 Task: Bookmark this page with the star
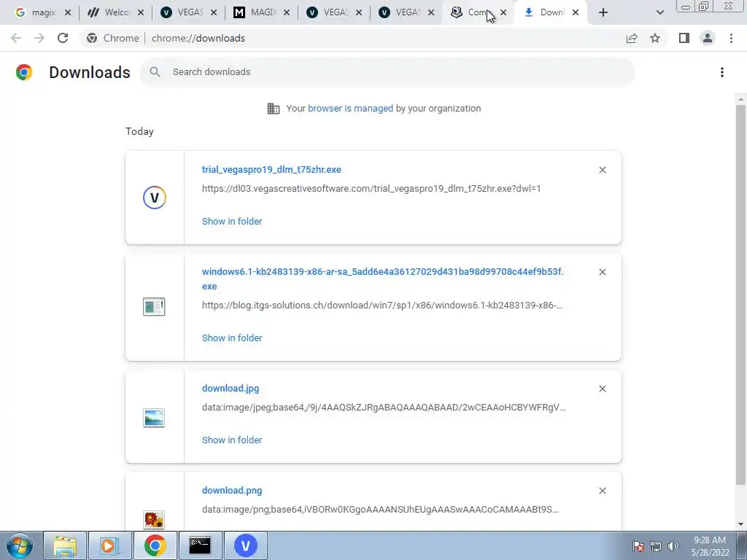tap(655, 38)
